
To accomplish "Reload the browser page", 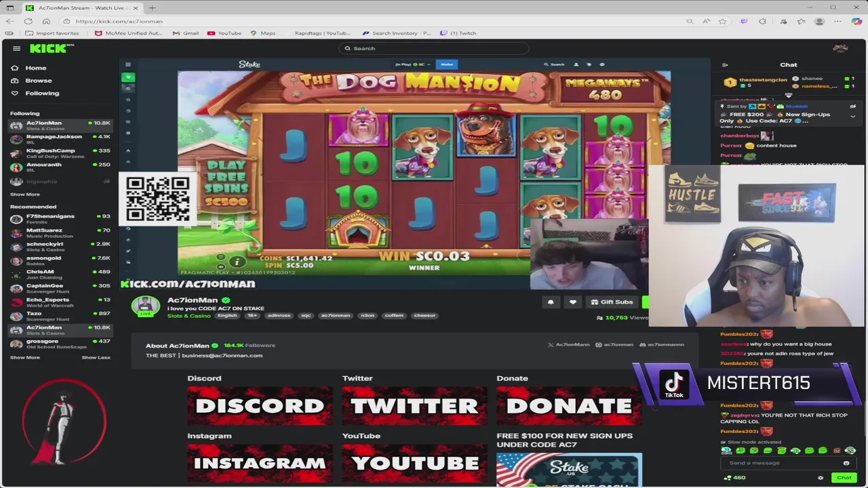I will click(x=28, y=21).
